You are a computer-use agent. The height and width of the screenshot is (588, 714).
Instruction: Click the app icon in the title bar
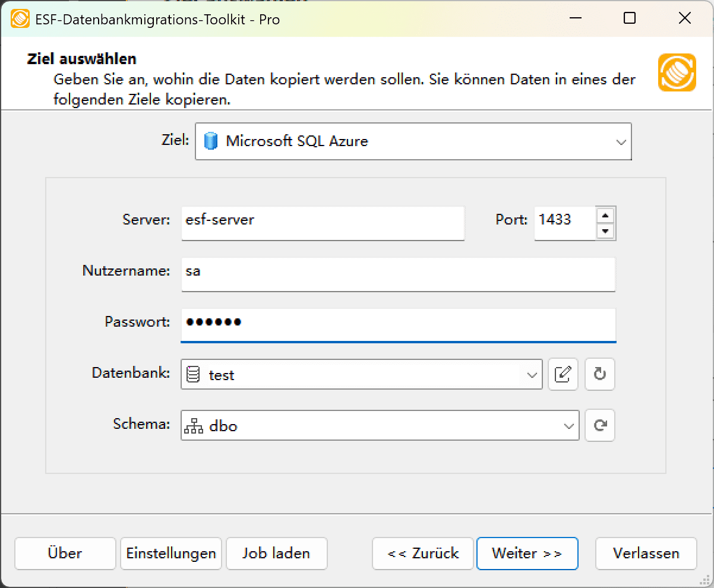click(x=20, y=18)
